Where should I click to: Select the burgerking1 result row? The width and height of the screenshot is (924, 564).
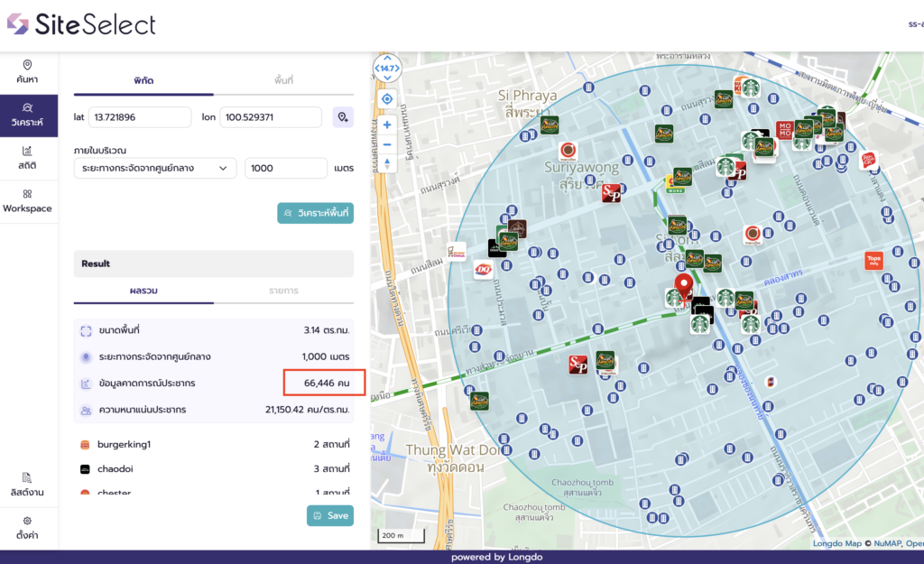(215, 444)
